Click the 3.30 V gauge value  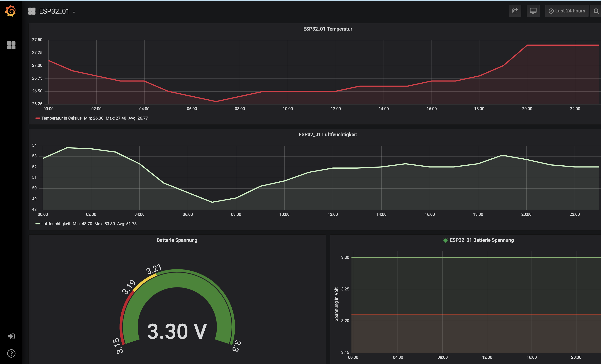point(177,331)
